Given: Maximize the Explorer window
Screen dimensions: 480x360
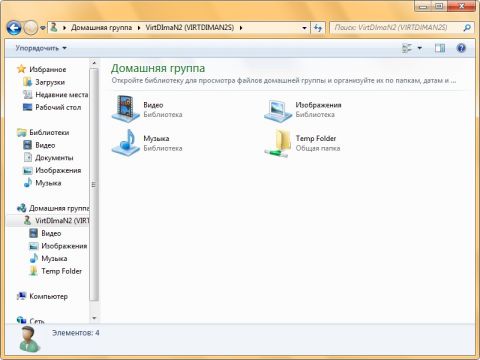Looking at the screenshot, I should tap(440, 6).
